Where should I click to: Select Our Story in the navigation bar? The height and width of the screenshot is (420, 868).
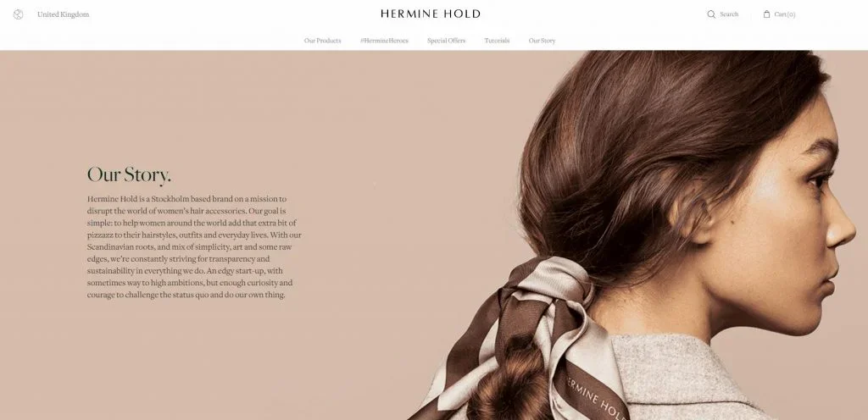(x=542, y=41)
